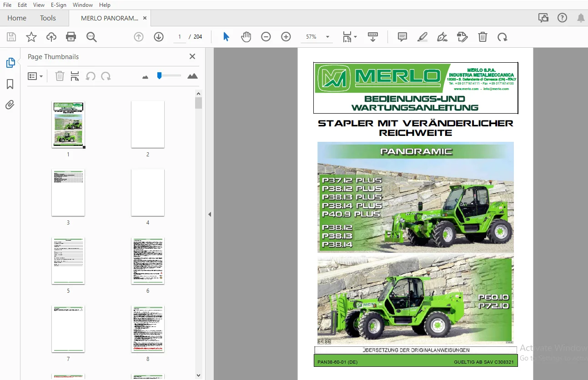Open the thumbnail options dropdown
This screenshot has height=380, width=588.
pyautogui.click(x=35, y=76)
